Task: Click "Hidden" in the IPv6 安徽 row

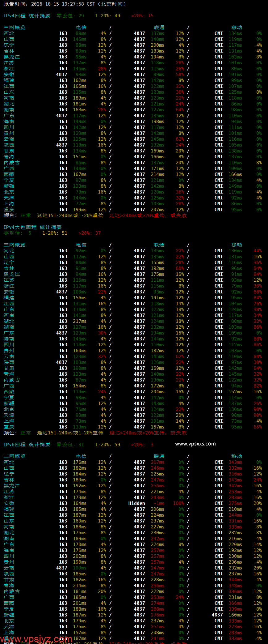Action: click(x=136, y=503)
